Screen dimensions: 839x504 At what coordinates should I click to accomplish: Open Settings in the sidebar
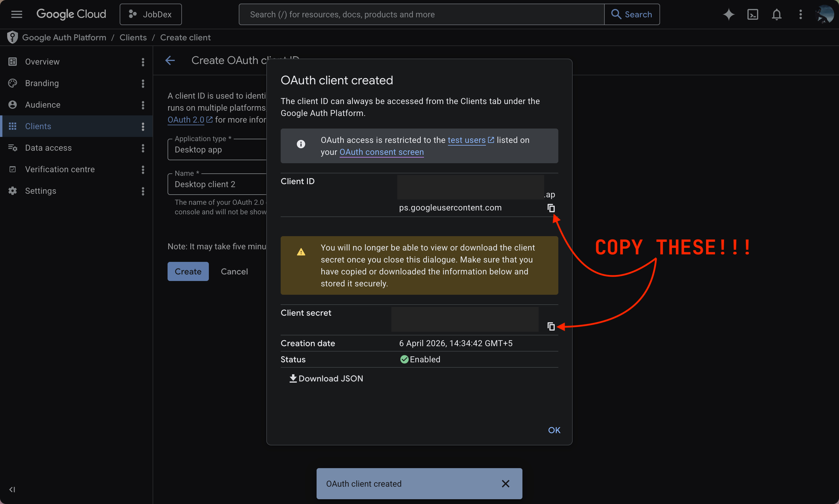[x=40, y=191]
